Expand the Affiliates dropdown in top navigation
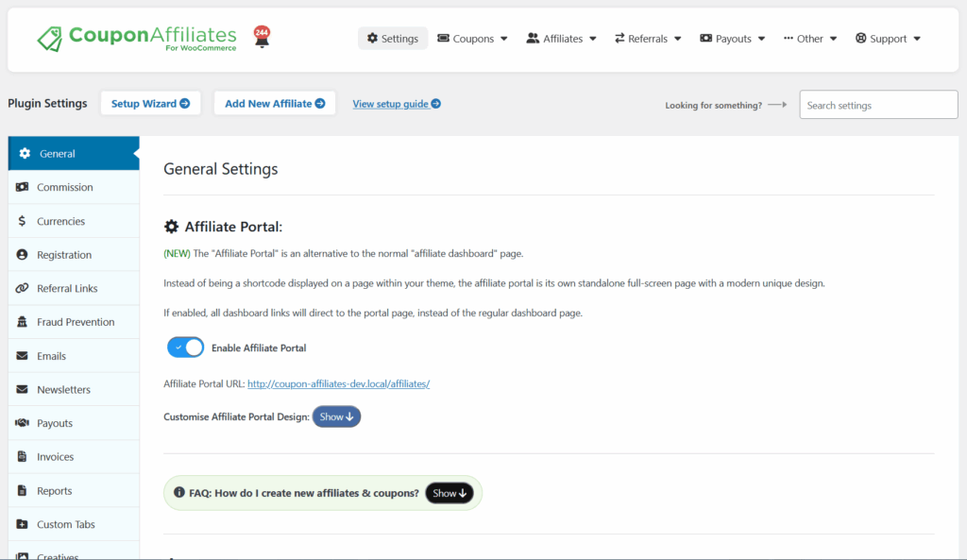 tap(562, 39)
